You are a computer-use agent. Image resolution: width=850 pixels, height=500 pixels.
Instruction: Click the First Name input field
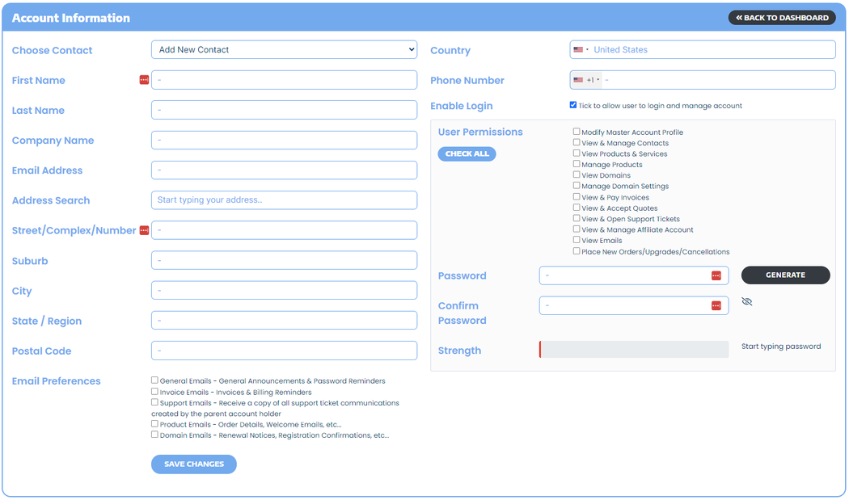pyautogui.click(x=285, y=80)
